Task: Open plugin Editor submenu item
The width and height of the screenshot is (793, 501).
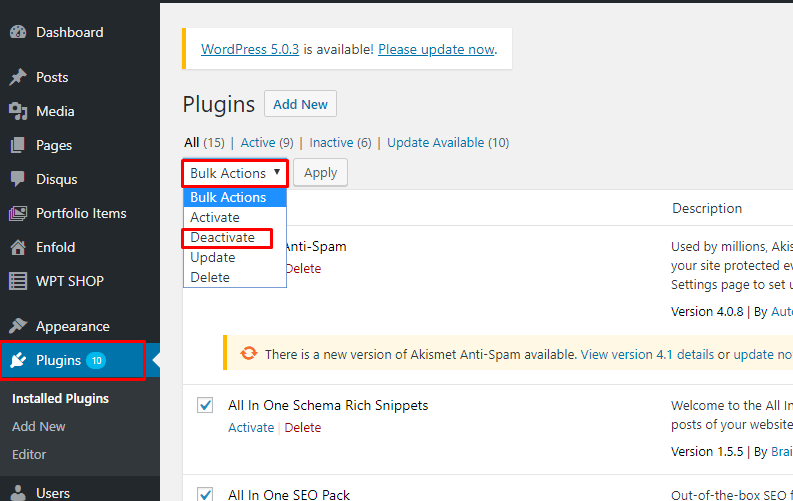Action: (x=29, y=454)
